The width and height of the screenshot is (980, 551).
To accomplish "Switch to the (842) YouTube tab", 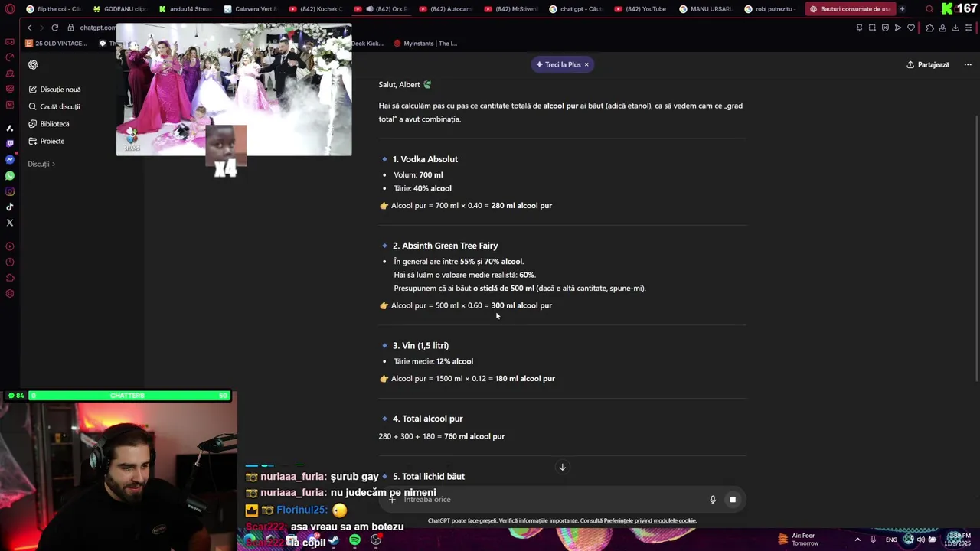I will pos(640,9).
